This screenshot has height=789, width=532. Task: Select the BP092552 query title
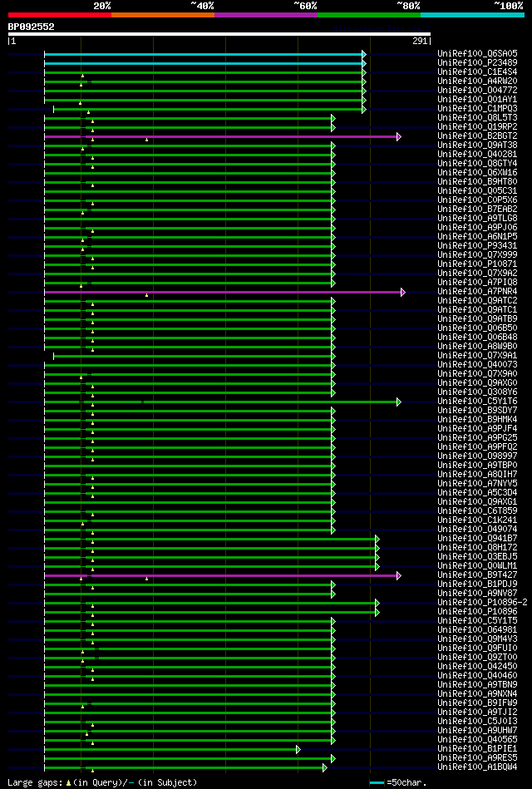pos(32,27)
